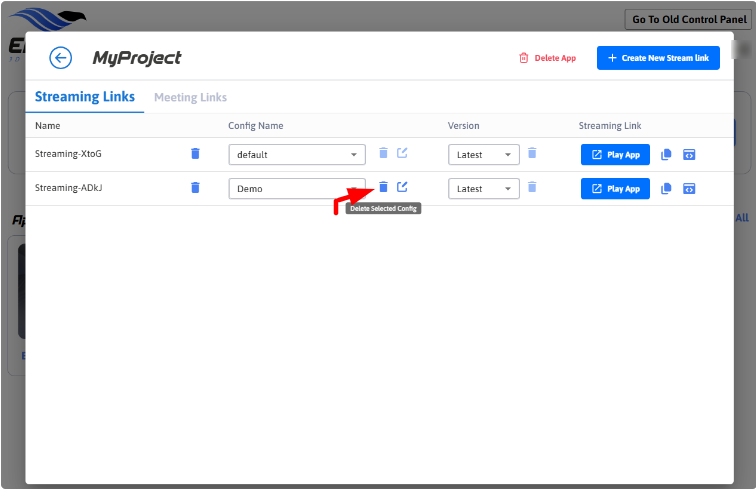
Task: Switch to the Meeting Links tab
Action: pyautogui.click(x=190, y=97)
